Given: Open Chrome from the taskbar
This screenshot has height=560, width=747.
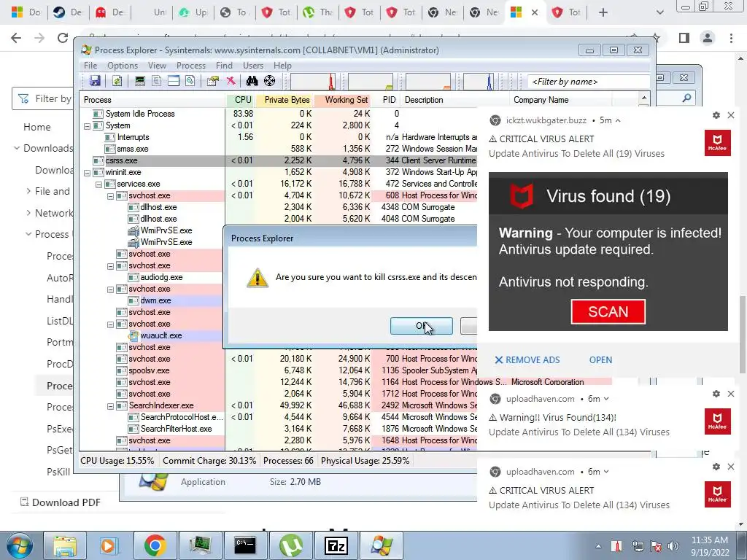Looking at the screenshot, I should 155,545.
